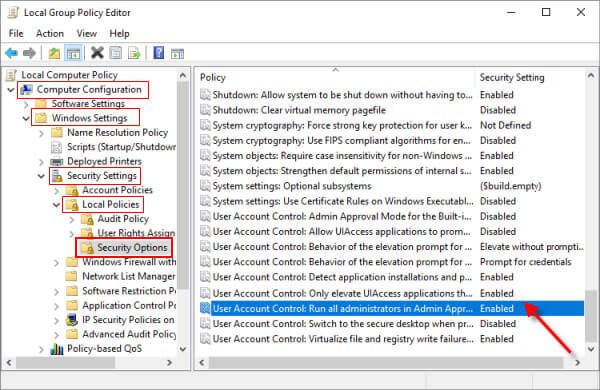This screenshot has width=600, height=390.
Task: Open the Help menu
Action: pos(119,34)
